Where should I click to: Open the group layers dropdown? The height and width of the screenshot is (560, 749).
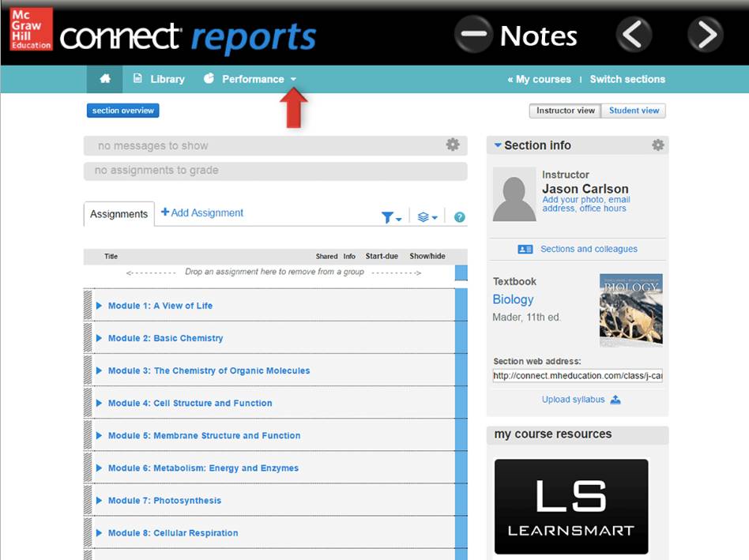coord(427,217)
